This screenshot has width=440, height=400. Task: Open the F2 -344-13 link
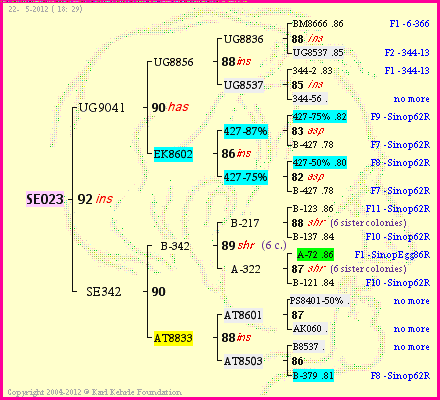click(x=407, y=52)
